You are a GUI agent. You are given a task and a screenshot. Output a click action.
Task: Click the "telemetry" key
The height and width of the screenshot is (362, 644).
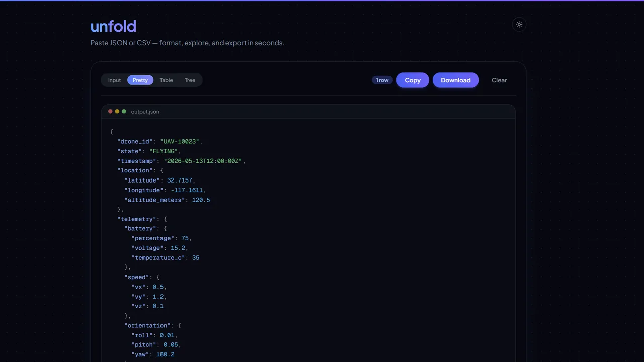pos(137,219)
